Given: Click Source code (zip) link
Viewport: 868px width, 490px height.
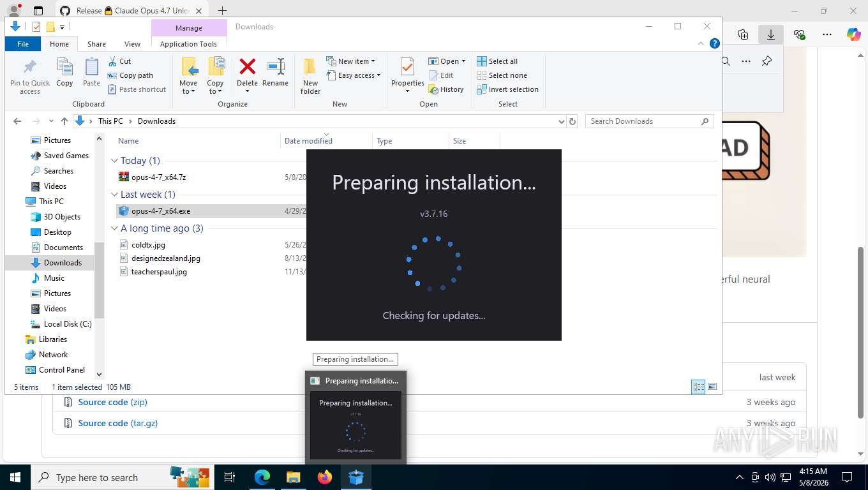Looking at the screenshot, I should pos(112,402).
